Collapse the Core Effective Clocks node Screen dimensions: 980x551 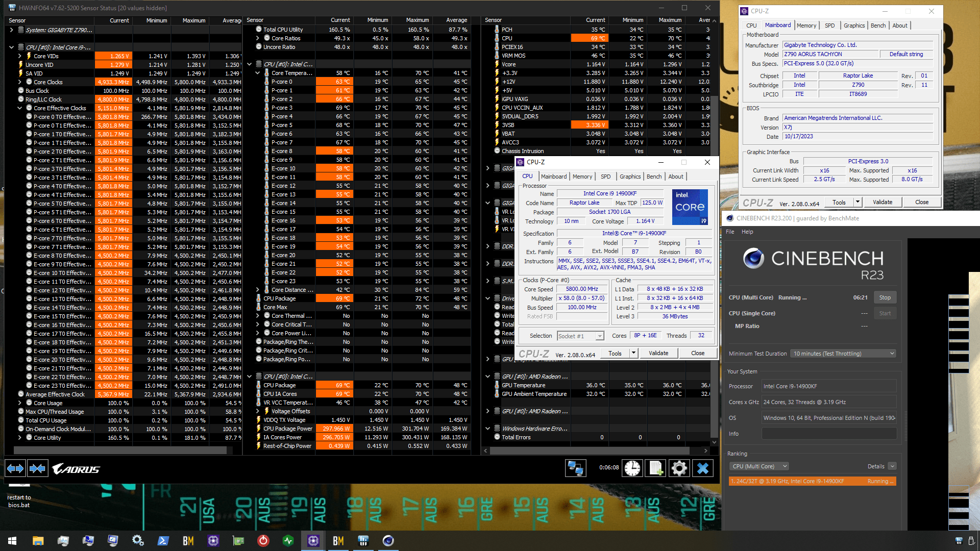pos(20,108)
